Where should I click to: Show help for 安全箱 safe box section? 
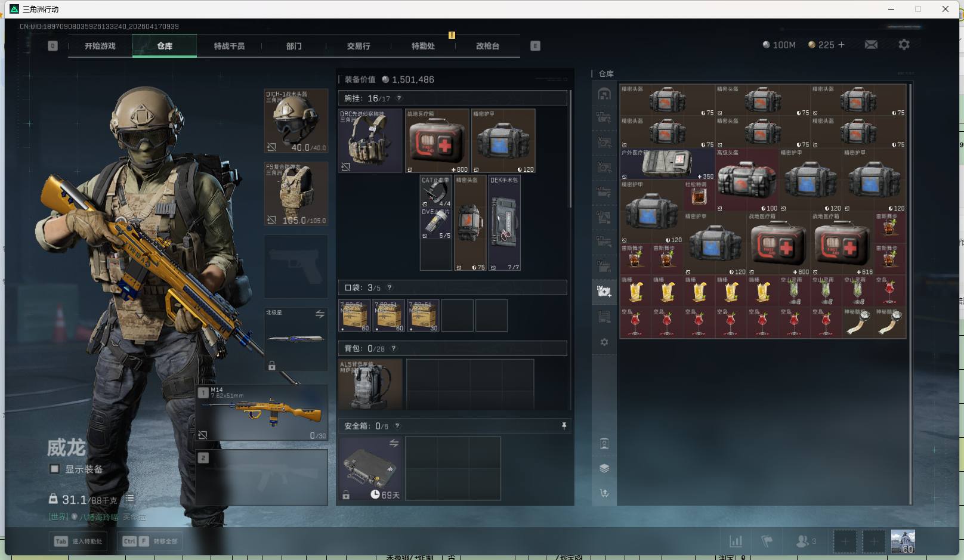pyautogui.click(x=397, y=426)
